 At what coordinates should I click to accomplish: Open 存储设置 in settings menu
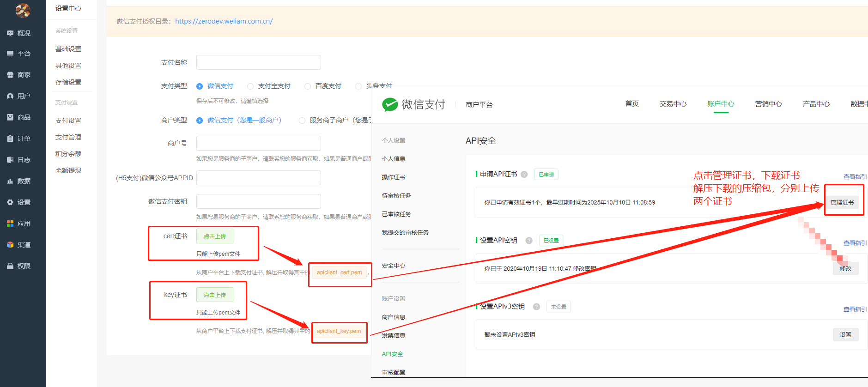tap(68, 82)
